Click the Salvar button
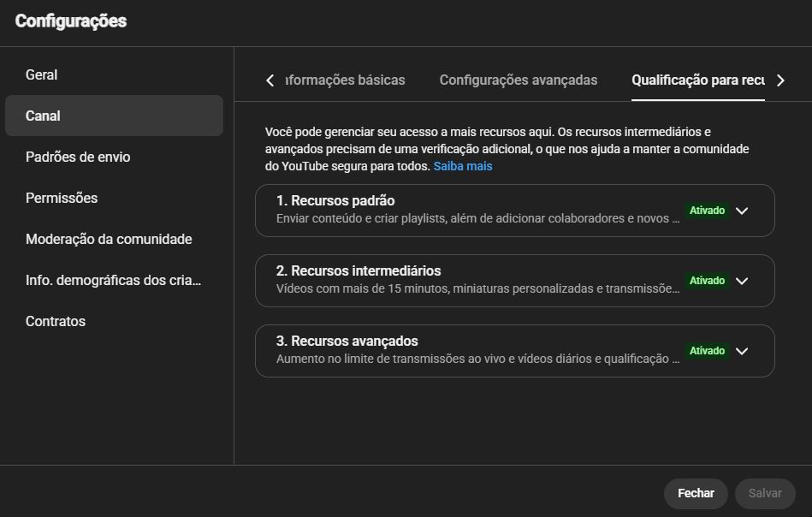812x517 pixels. 765,493
